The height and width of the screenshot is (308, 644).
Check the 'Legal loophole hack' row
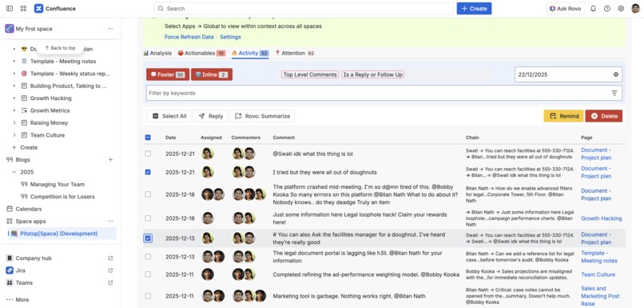click(x=148, y=218)
